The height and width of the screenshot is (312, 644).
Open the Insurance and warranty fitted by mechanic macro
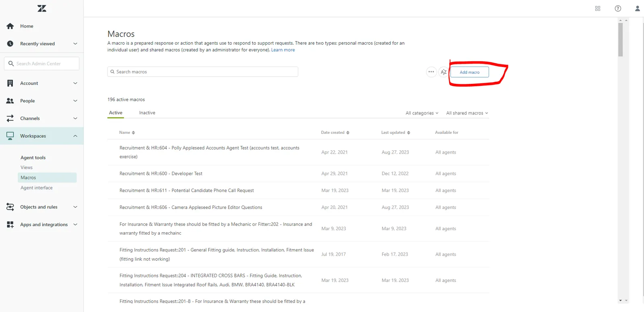click(x=216, y=229)
